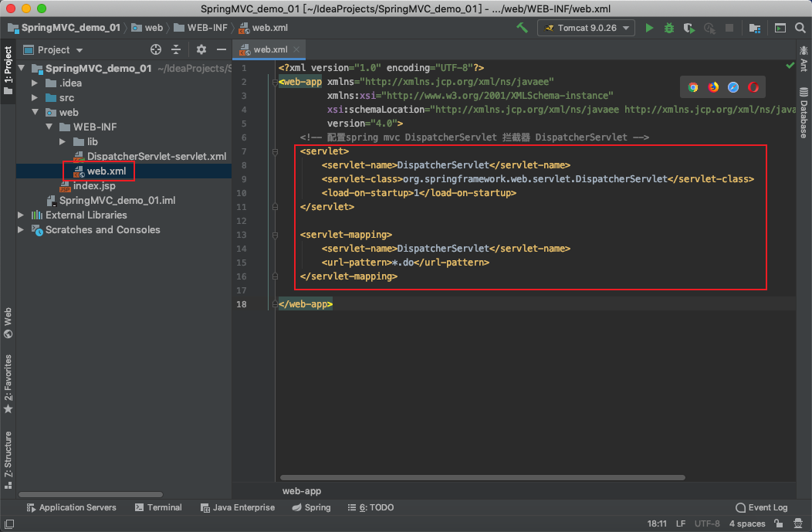The width and height of the screenshot is (812, 532).
Task: Click the editor horizontal scrollbar
Action: pos(482,477)
